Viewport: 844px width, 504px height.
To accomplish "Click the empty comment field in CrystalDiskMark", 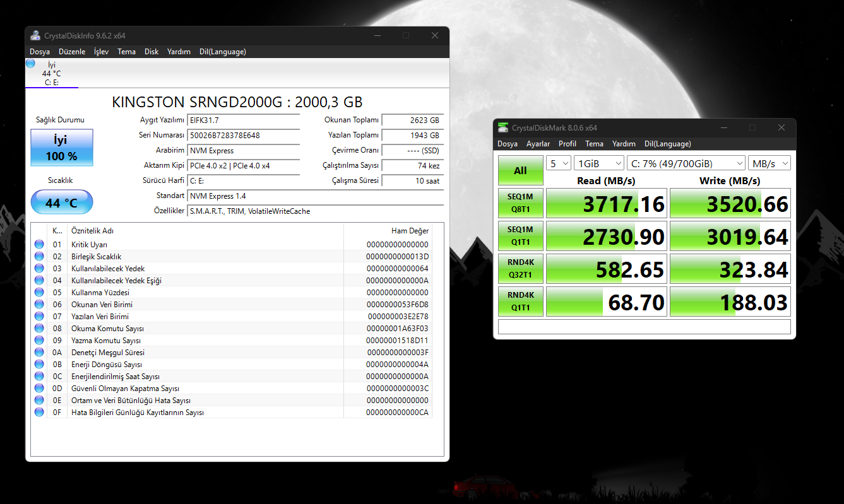I will point(645,327).
